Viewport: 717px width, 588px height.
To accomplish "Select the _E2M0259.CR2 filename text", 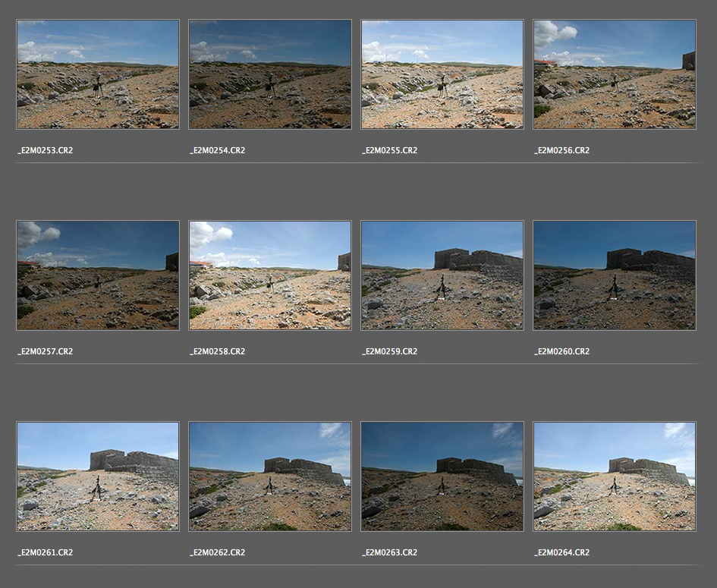I will pos(390,351).
